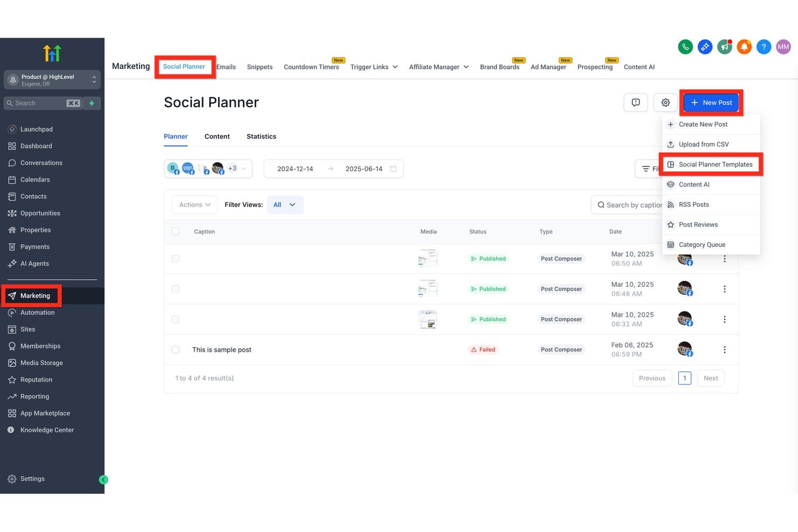Open actions menu for Mar 10 06:50 AM post
Image resolution: width=798 pixels, height=532 pixels.
(724, 259)
